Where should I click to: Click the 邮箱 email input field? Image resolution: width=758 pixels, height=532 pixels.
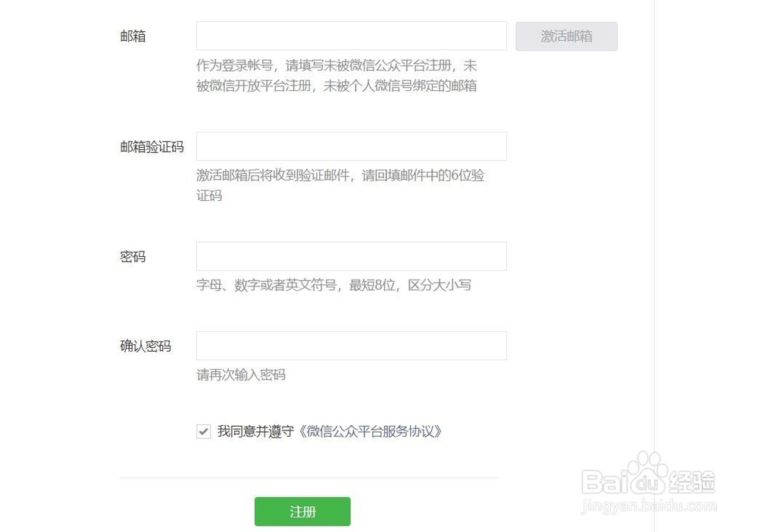[x=352, y=36]
